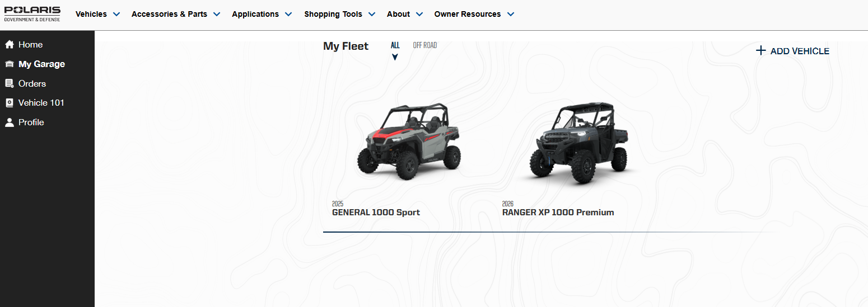Expand the Shopping Tools chevron

372,15
